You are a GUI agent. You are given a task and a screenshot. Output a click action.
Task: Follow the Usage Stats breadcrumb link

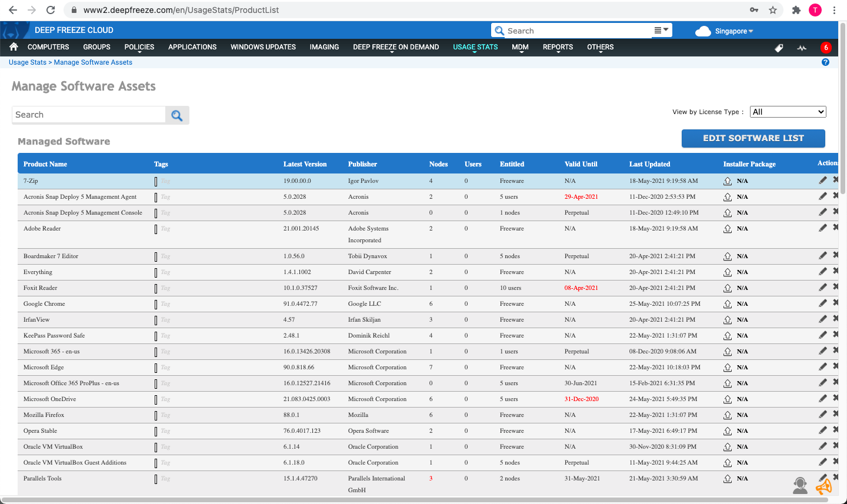28,62
